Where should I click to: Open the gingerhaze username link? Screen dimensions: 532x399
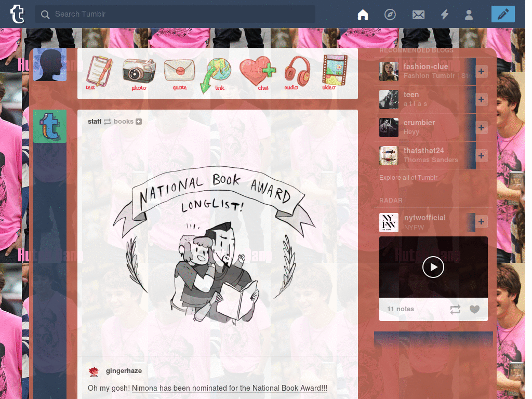(x=124, y=371)
